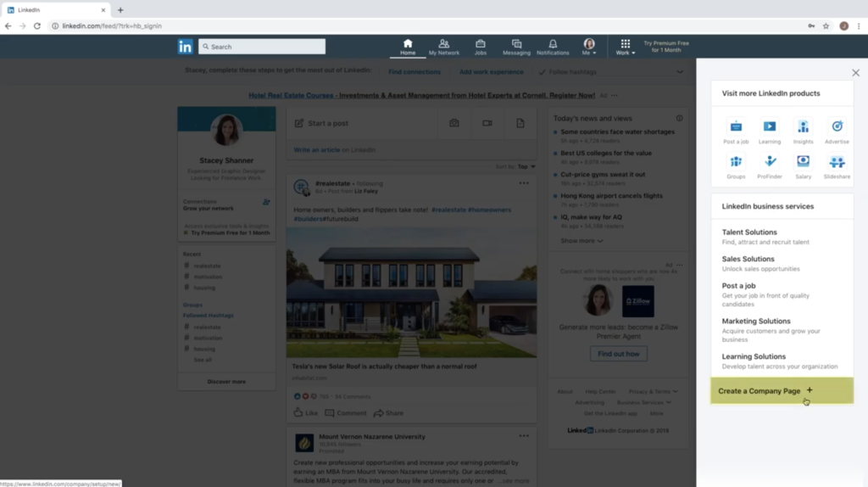This screenshot has height=487, width=868.
Task: Like the Tesla Solar Roof post
Action: (x=305, y=412)
